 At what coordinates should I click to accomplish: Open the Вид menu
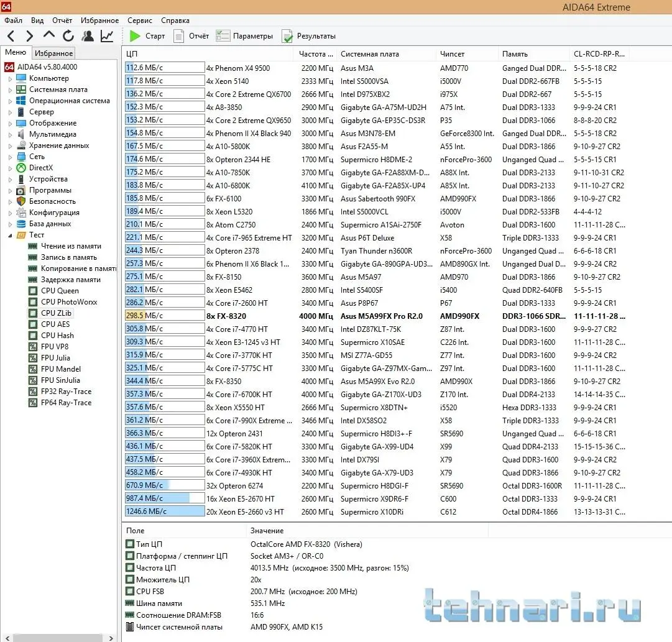tap(37, 20)
